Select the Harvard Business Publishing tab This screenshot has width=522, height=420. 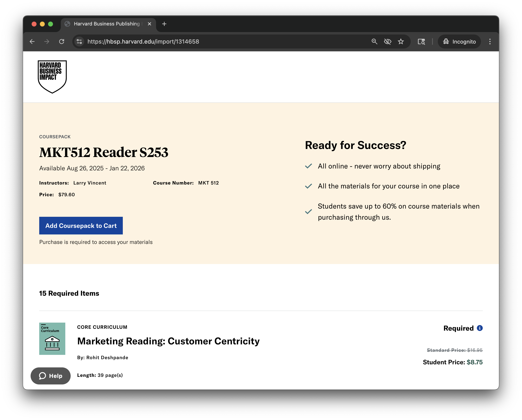tap(107, 24)
